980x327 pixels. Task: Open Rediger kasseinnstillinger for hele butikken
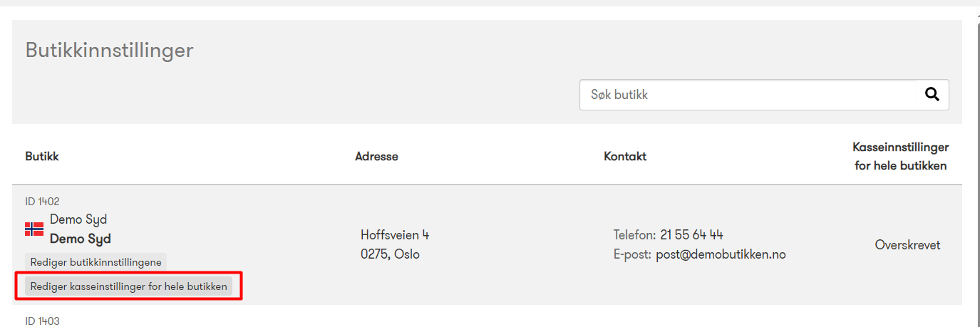pos(129,286)
